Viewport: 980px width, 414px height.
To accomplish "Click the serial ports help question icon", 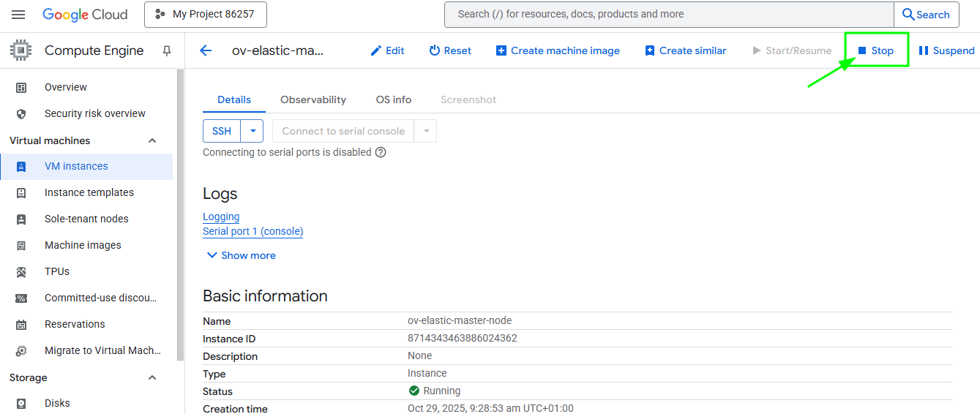I will 381,153.
